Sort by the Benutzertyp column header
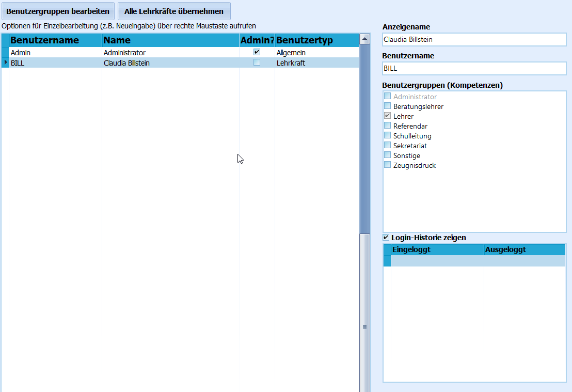This screenshot has height=392, width=572. coord(316,40)
